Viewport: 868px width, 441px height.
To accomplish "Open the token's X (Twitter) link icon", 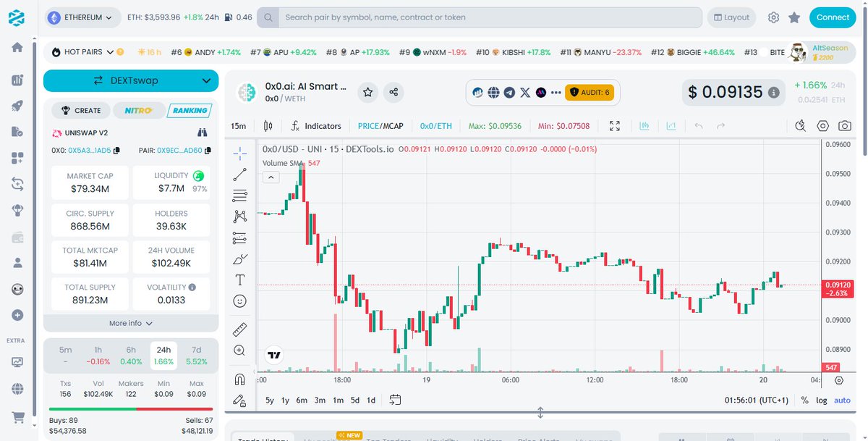I will coord(525,93).
